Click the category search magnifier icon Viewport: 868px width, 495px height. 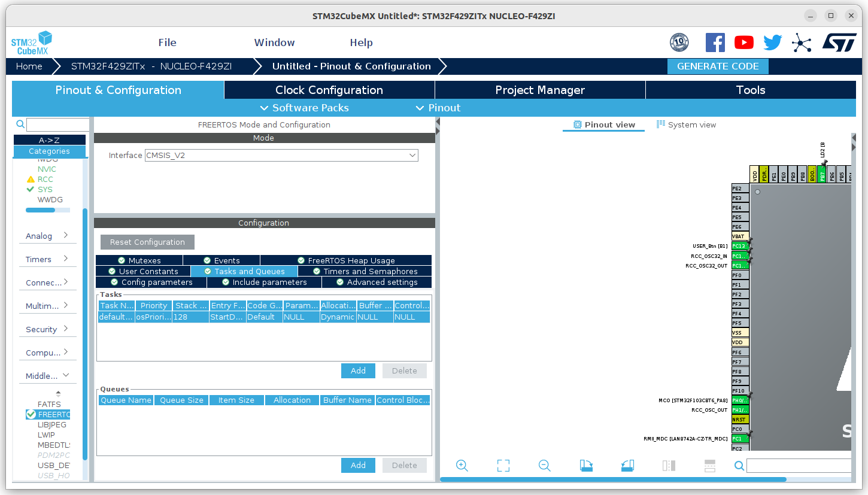pos(20,124)
